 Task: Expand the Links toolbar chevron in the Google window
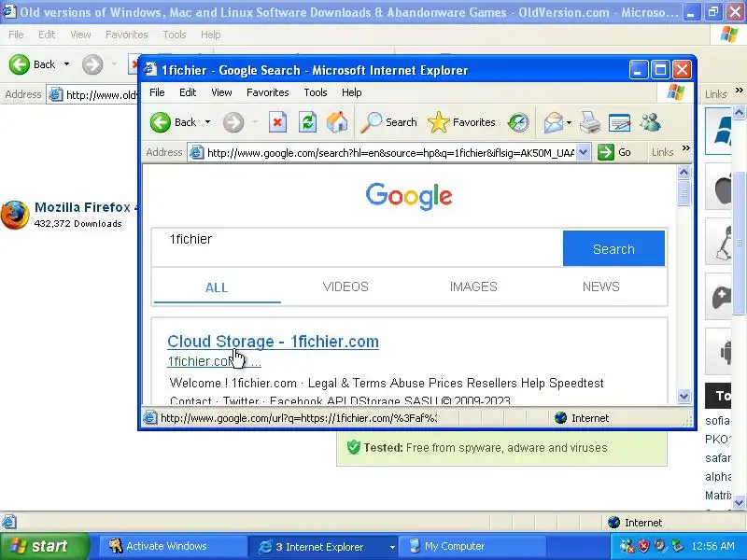click(686, 148)
